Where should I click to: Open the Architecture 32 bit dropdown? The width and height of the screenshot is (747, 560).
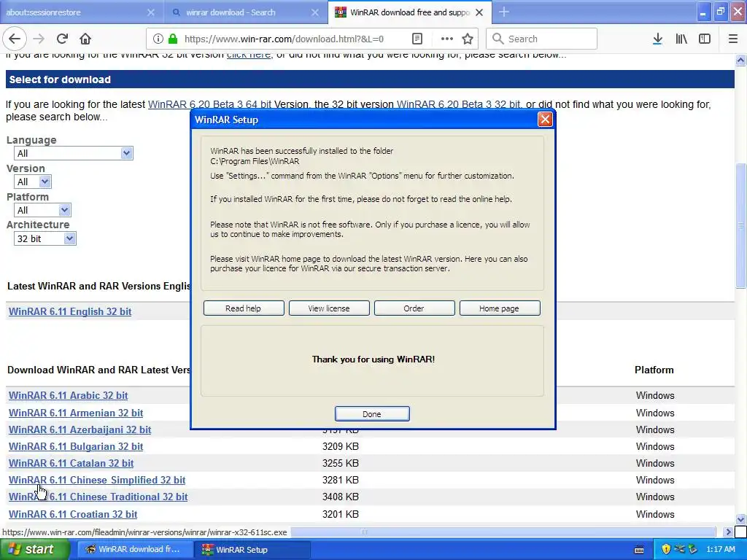pos(45,238)
